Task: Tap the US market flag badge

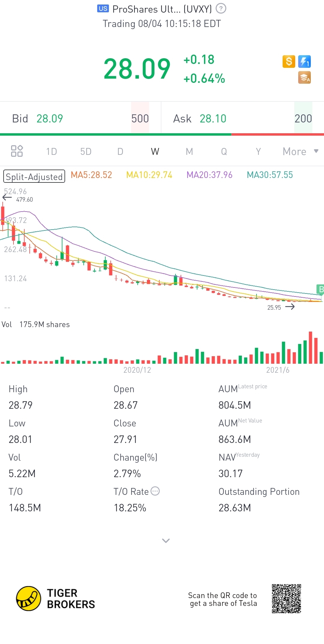Action: [103, 8]
